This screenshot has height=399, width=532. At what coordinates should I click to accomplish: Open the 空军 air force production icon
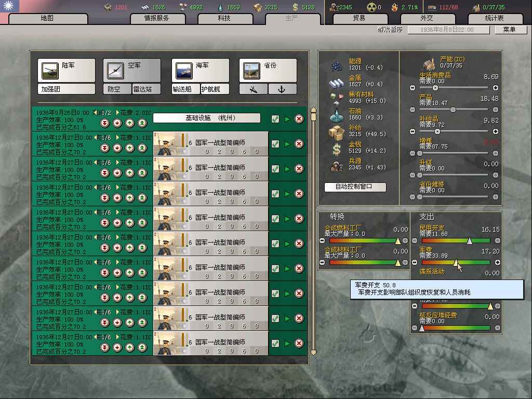click(x=115, y=71)
